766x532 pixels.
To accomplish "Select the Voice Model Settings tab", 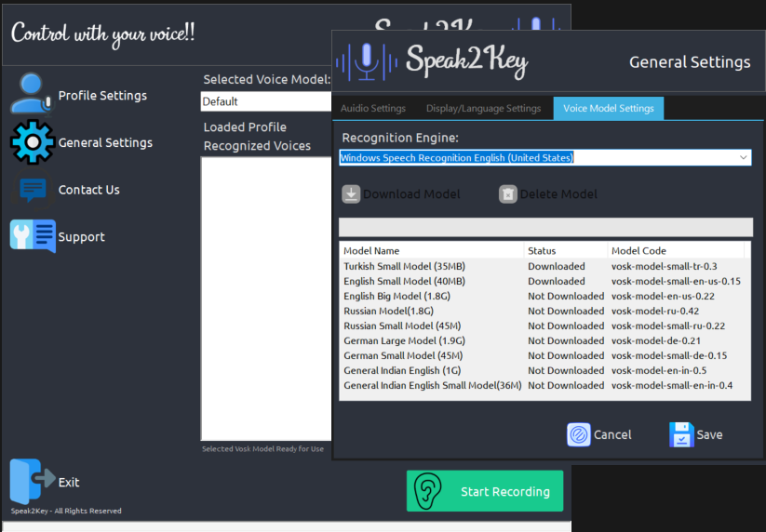I will pos(608,108).
